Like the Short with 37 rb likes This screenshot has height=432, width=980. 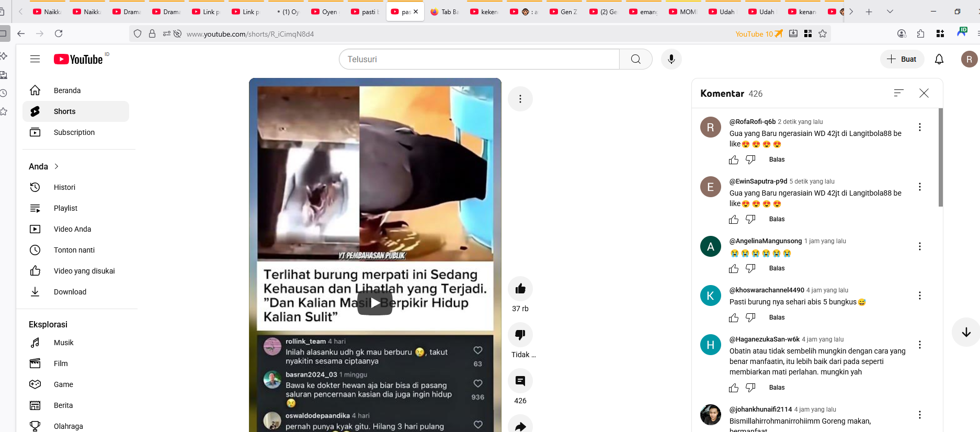tap(520, 289)
